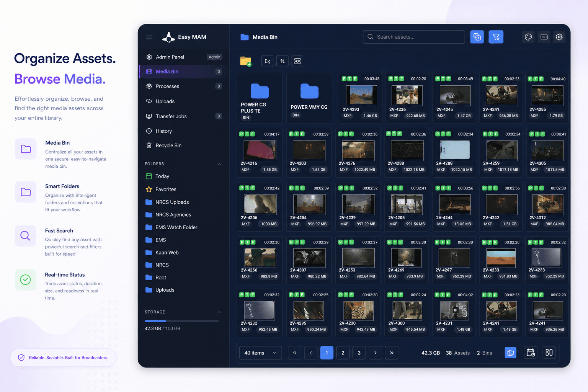Click the Favorites star icon
The height and width of the screenshot is (392, 588).
point(149,189)
